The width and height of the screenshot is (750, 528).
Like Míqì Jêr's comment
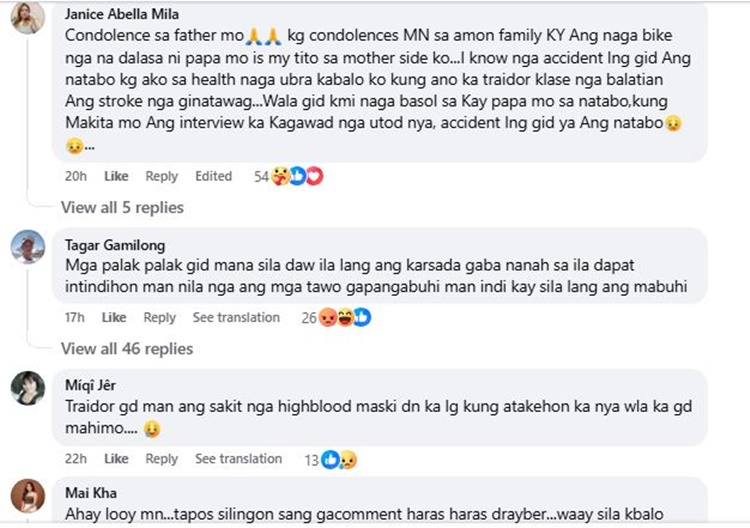click(116, 459)
